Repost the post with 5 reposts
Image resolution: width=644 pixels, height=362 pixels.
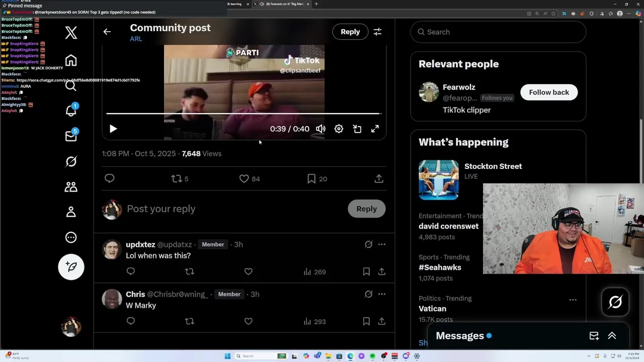(x=180, y=178)
